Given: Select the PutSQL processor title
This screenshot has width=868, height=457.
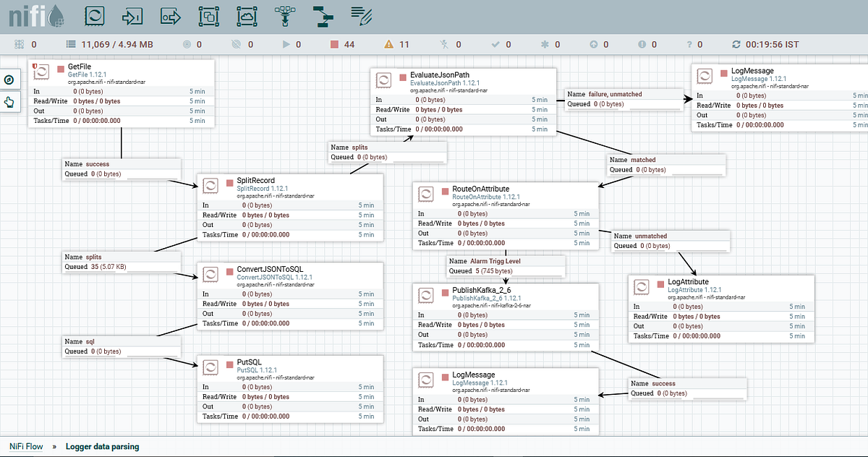Looking at the screenshot, I should 248,362.
